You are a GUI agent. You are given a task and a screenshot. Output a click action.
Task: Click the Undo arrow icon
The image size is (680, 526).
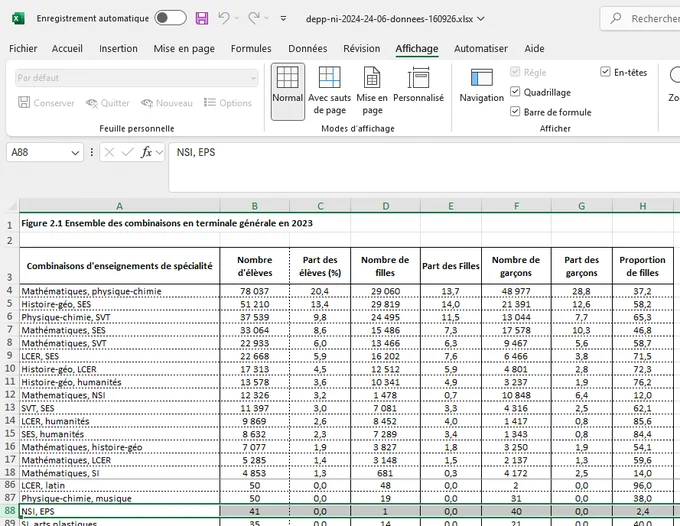pos(224,18)
